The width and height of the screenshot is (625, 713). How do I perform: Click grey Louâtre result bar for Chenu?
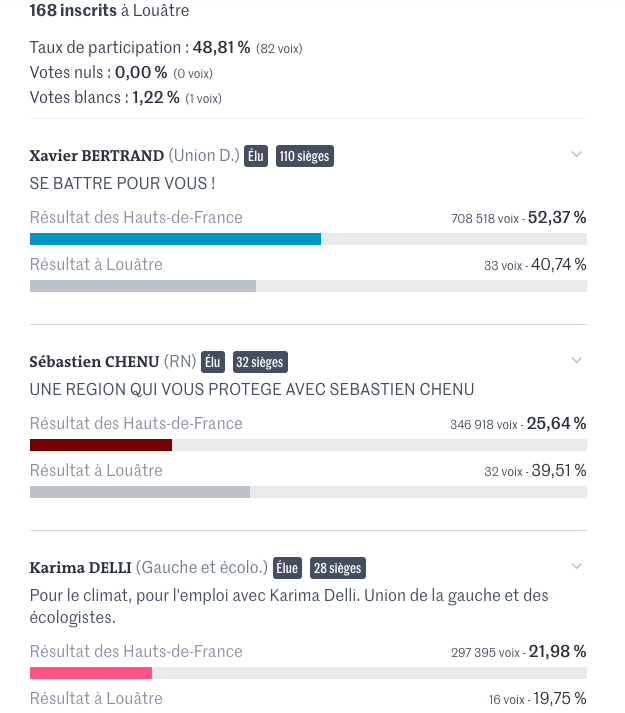tap(140, 492)
